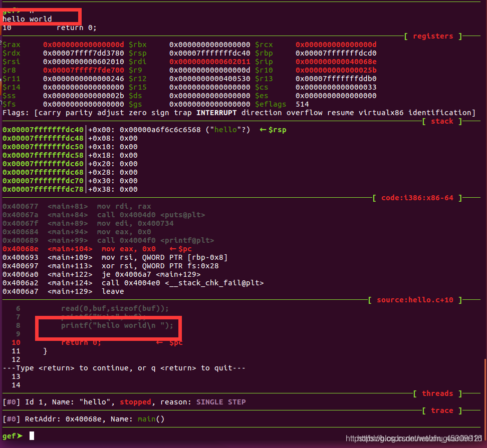
Task: Click 'SINGLE STEP' reason in threads line
Action: tap(221, 402)
